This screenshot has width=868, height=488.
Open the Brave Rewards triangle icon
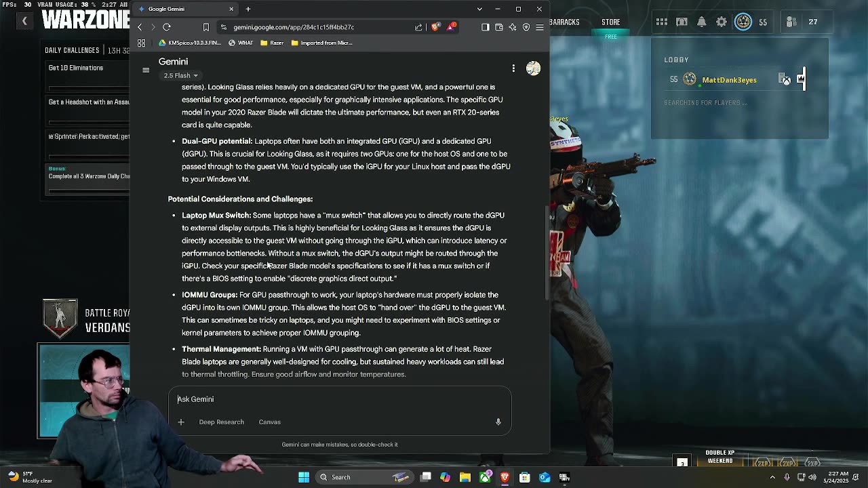452,27
